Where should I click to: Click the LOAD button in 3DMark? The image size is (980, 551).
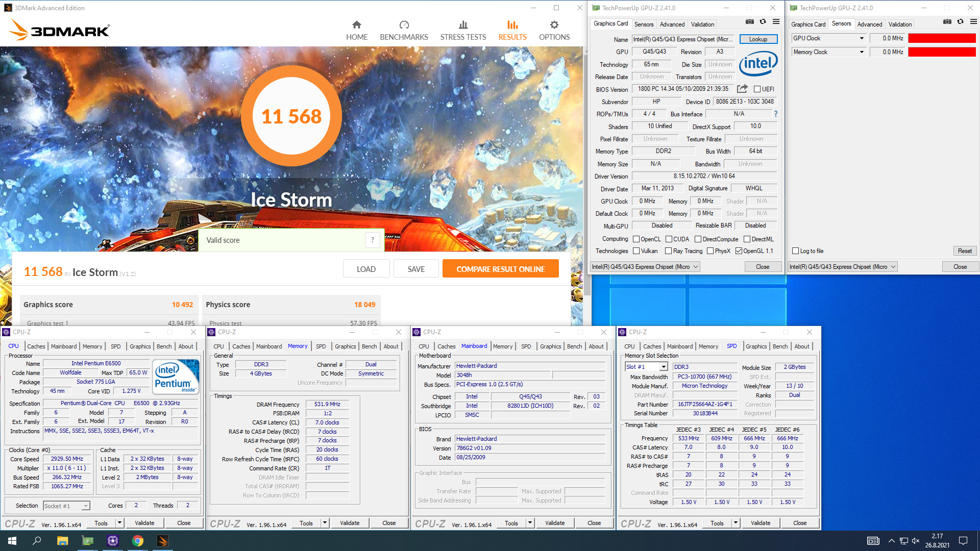point(366,269)
